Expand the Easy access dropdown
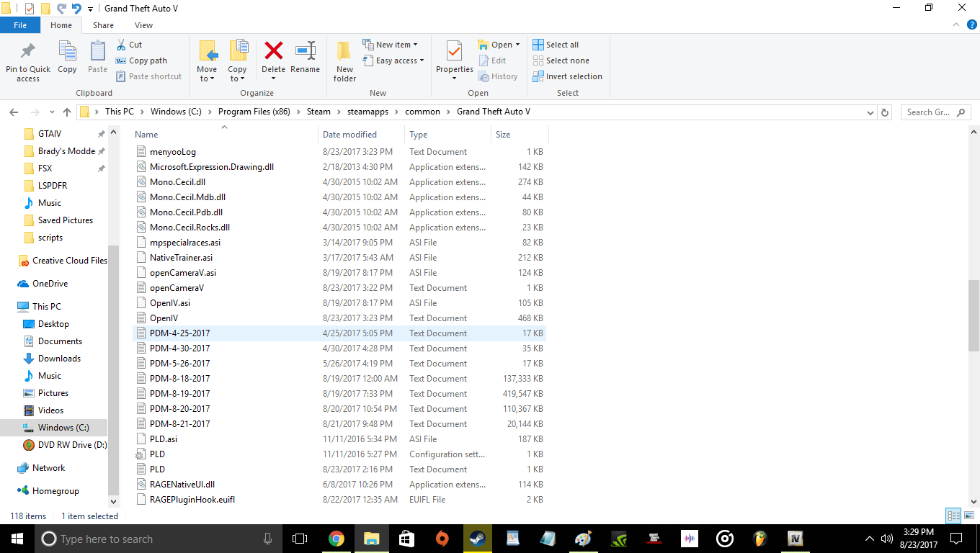 coord(393,60)
